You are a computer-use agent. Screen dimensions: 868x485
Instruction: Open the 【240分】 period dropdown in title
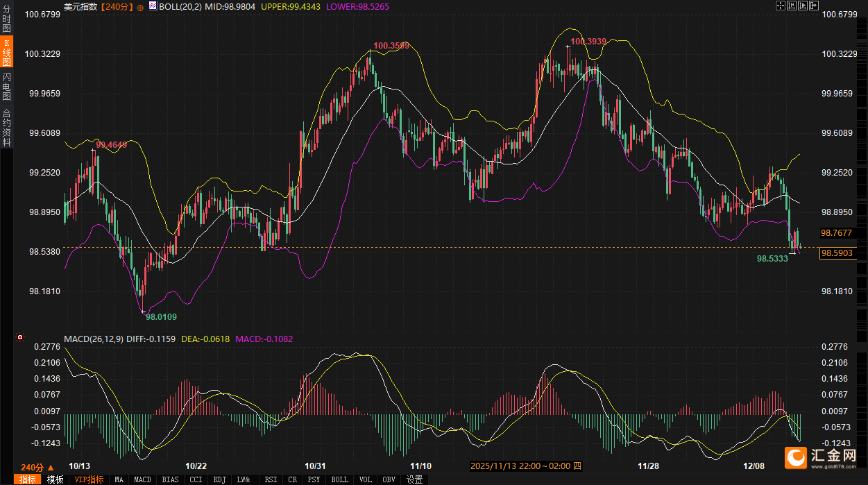[117, 6]
